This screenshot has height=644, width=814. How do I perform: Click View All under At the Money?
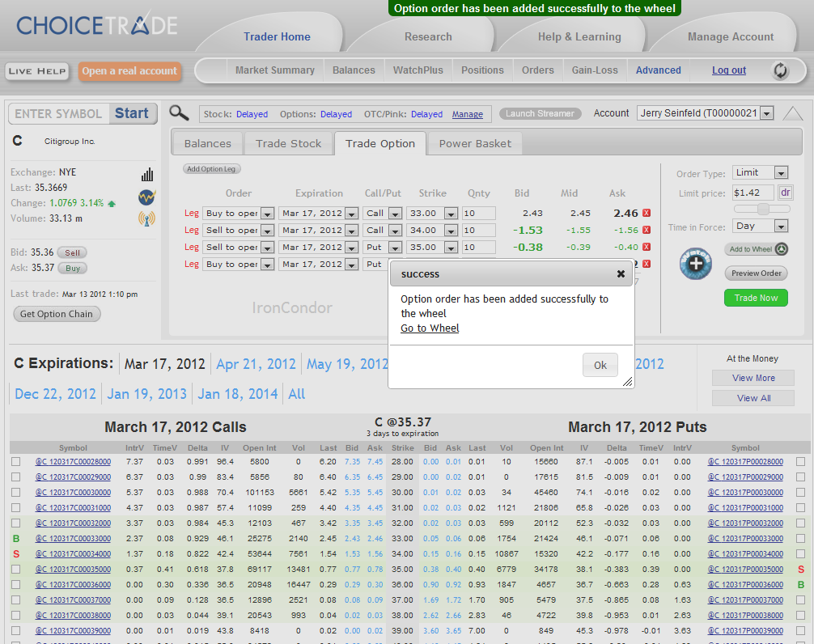pyautogui.click(x=753, y=398)
